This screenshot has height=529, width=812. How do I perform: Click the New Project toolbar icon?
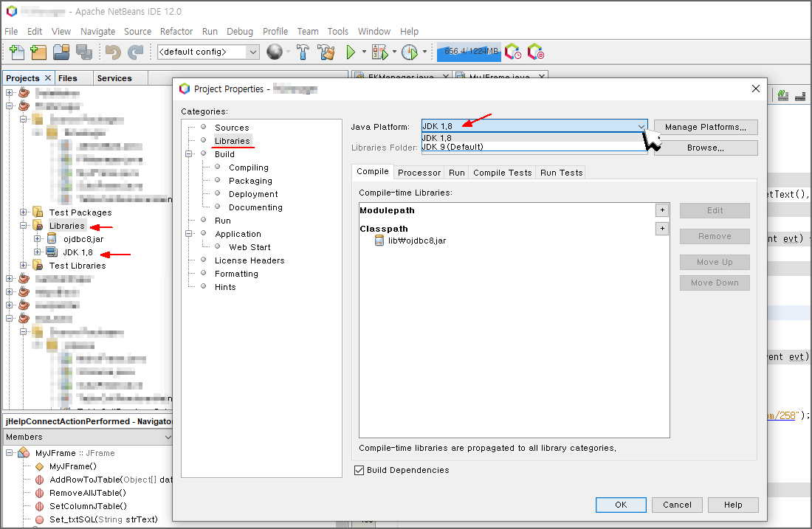pyautogui.click(x=39, y=52)
